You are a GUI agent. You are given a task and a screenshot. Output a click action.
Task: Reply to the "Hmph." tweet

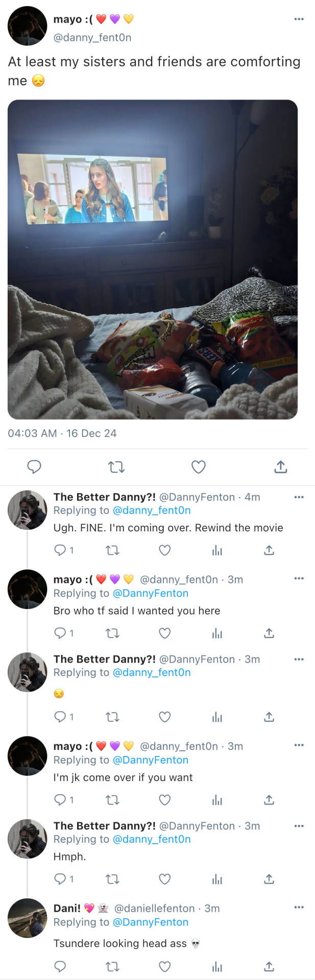pyautogui.click(x=60, y=879)
